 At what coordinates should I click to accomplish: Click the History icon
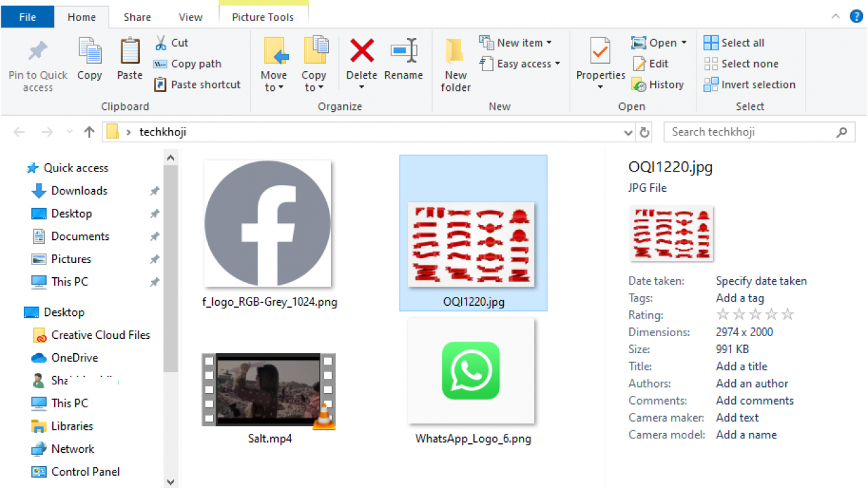click(639, 85)
